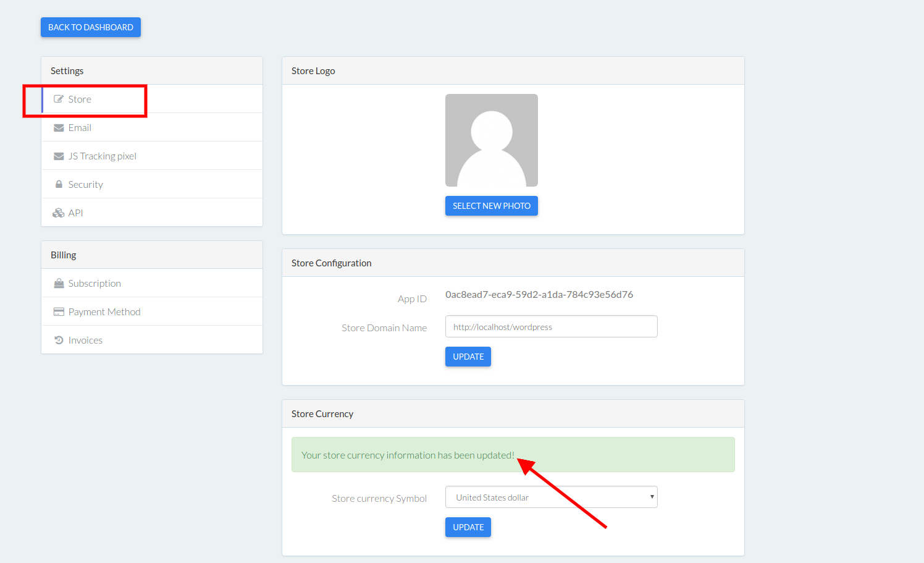The width and height of the screenshot is (924, 563).
Task: Click Back to Dashboard button
Action: click(x=91, y=27)
